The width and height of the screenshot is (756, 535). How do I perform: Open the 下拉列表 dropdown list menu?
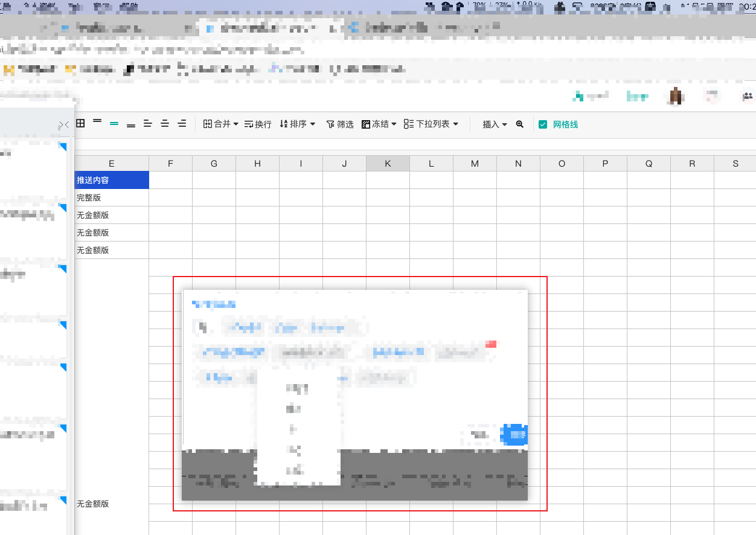coord(431,124)
